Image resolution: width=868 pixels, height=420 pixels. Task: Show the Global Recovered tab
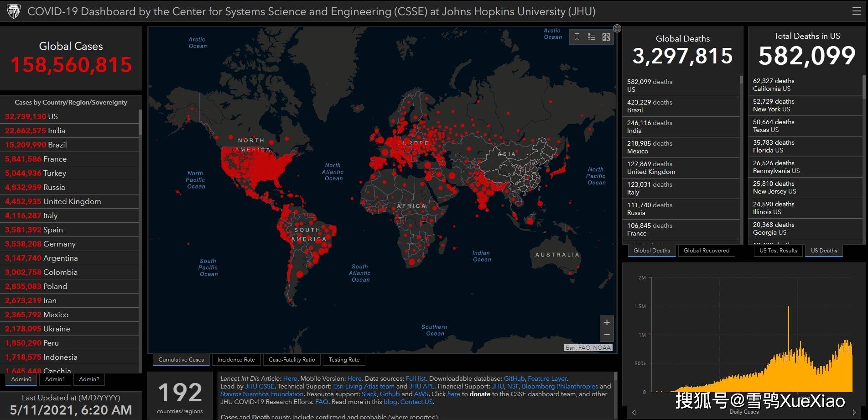(707, 251)
